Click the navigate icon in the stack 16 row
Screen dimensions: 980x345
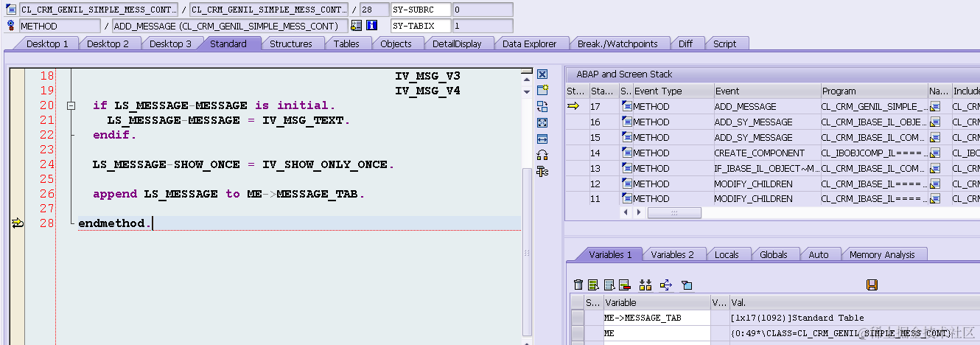click(x=935, y=122)
